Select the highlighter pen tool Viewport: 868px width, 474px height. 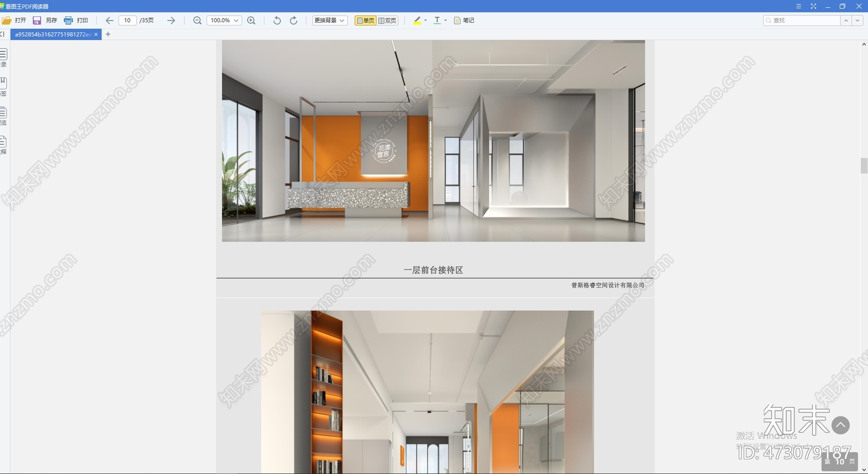point(417,20)
